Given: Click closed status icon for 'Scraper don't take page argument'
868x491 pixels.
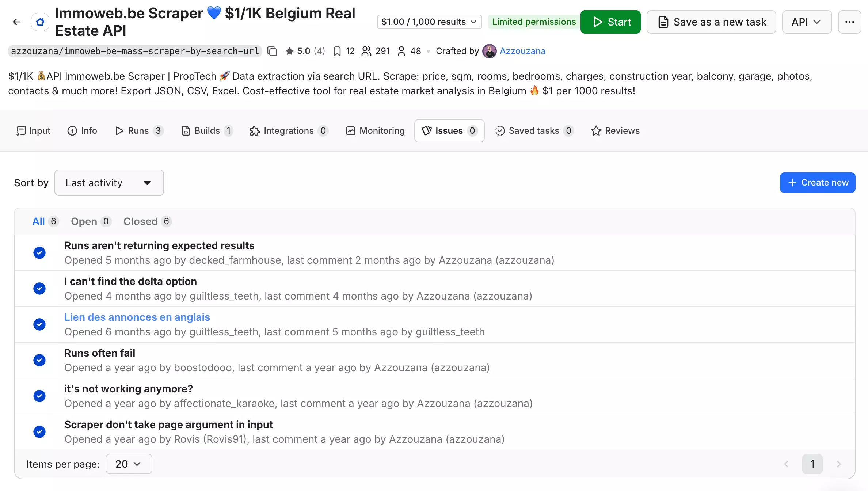Looking at the screenshot, I should 39,432.
